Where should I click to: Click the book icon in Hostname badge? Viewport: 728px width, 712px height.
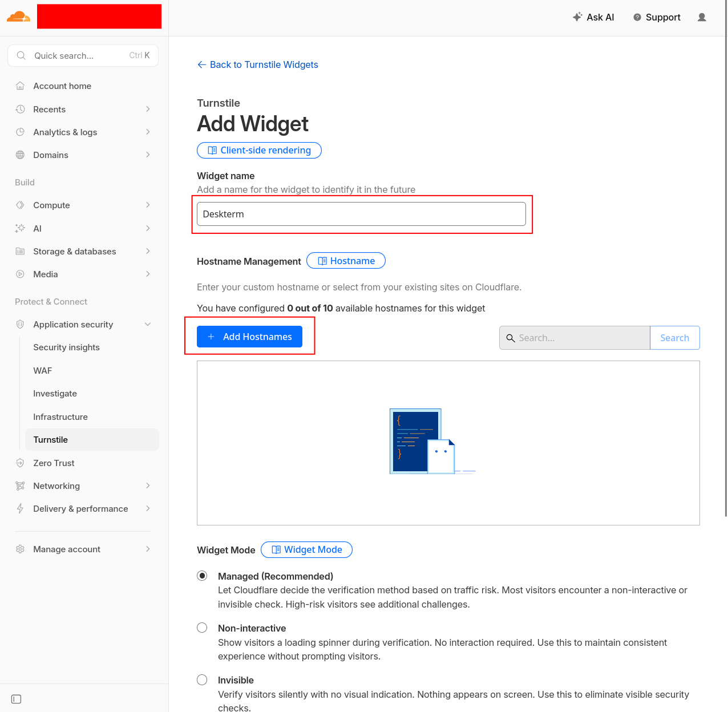(322, 261)
